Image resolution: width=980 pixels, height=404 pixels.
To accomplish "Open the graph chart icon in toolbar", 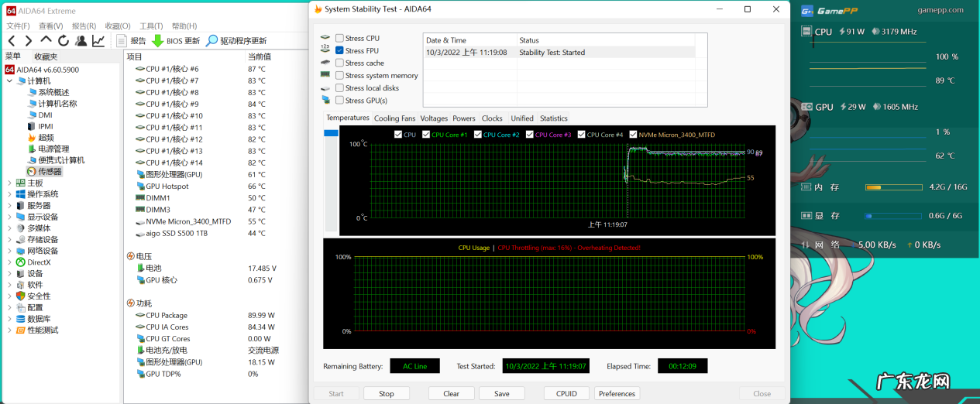I will pyautogui.click(x=98, y=41).
